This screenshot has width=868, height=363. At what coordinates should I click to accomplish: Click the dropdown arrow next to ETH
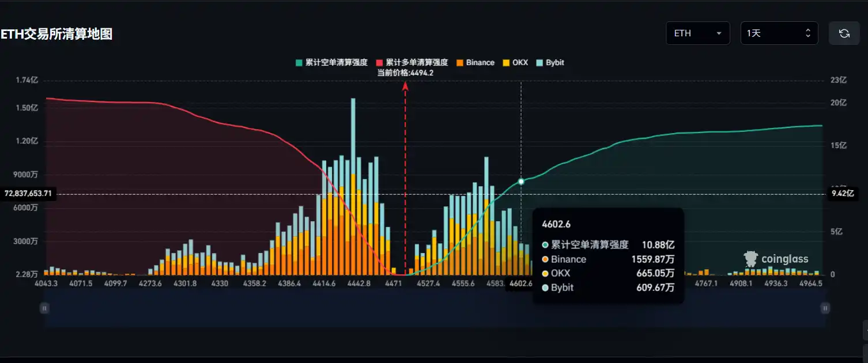pos(718,33)
